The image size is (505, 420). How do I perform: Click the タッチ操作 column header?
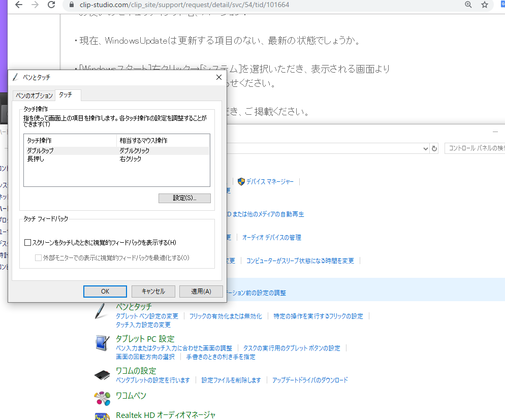point(70,141)
